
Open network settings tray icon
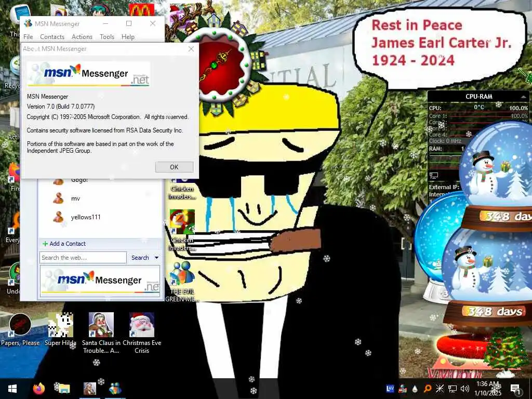453,389
